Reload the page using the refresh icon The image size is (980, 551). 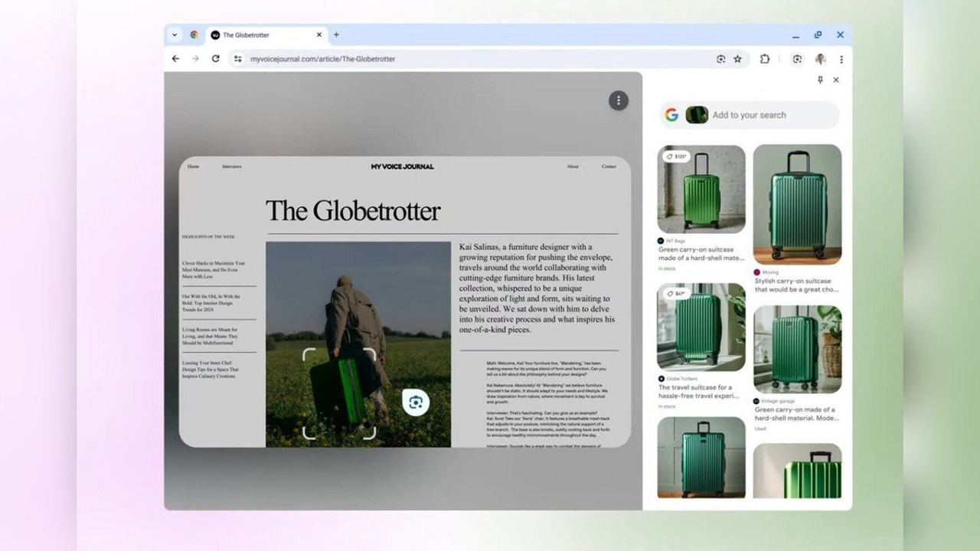pos(217,59)
